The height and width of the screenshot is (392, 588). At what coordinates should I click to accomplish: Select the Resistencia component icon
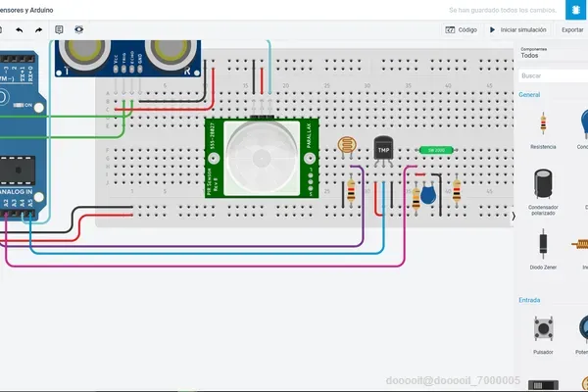[543, 123]
